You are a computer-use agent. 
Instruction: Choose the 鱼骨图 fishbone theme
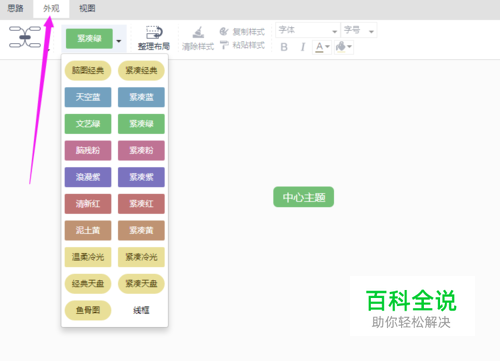coord(88,311)
